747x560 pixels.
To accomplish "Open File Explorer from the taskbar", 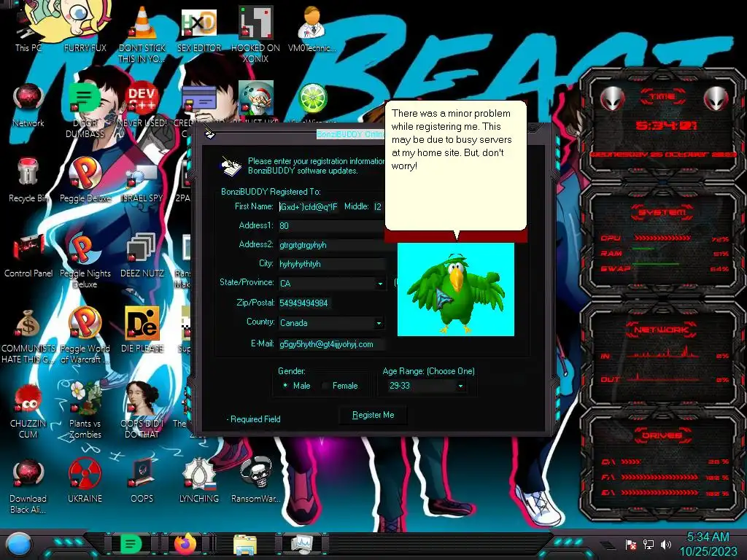I will (x=245, y=545).
